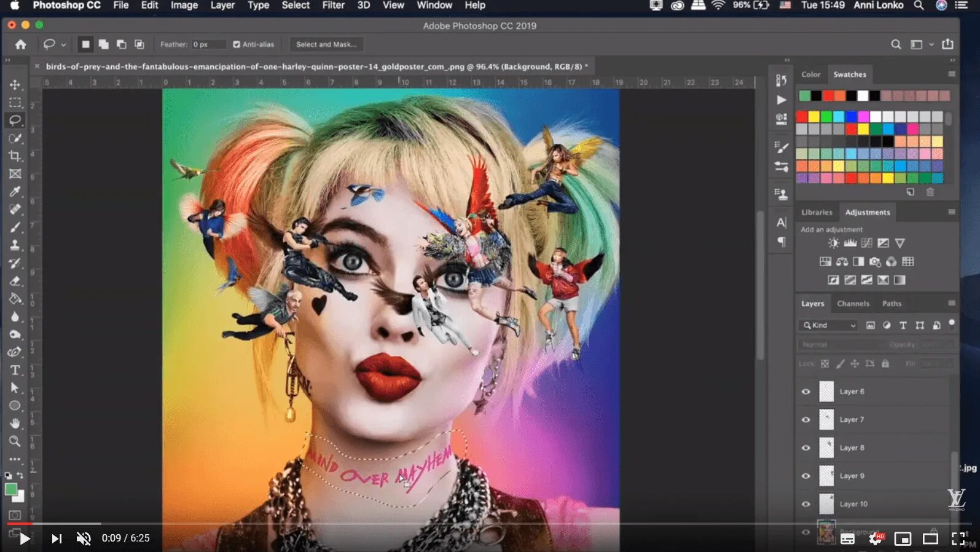Image resolution: width=980 pixels, height=552 pixels.
Task: Add a Curves adjustment
Action: (x=866, y=243)
